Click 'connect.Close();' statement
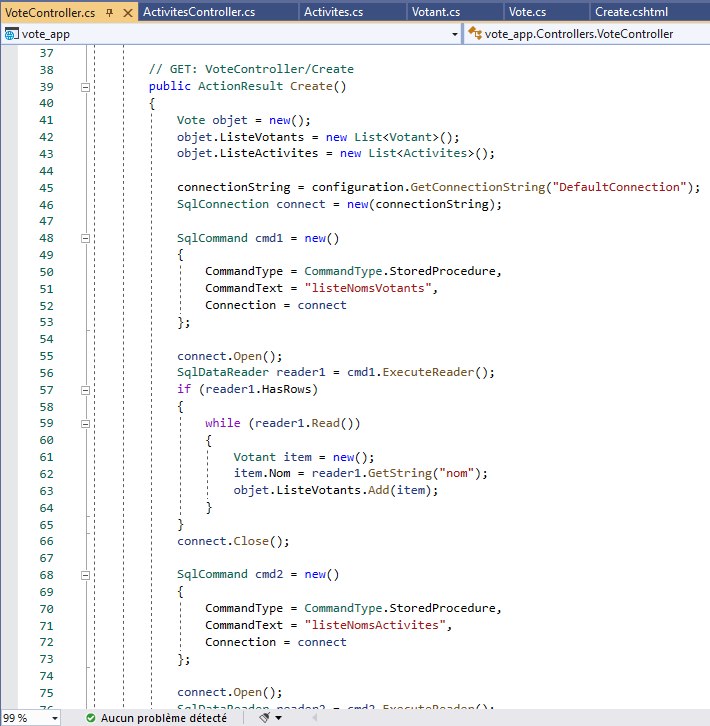710x726 pixels. click(x=233, y=541)
